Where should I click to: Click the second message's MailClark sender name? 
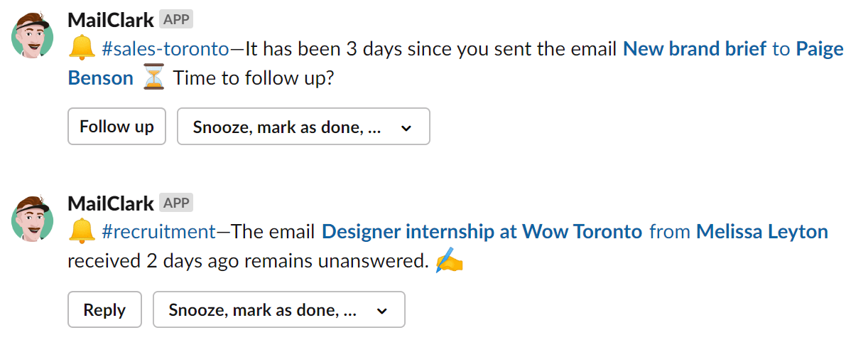(x=111, y=203)
